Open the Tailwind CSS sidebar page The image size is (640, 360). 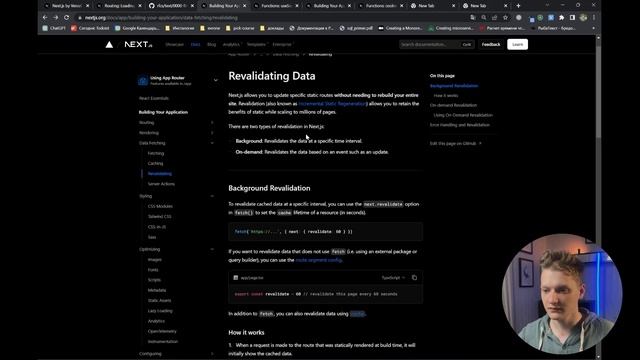(x=160, y=217)
